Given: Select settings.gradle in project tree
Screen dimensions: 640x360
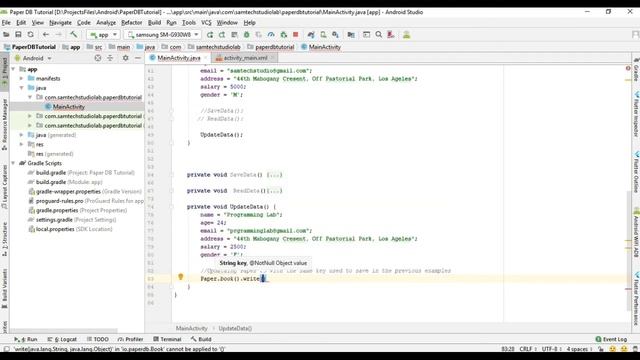Looking at the screenshot, I should click(x=54, y=220).
